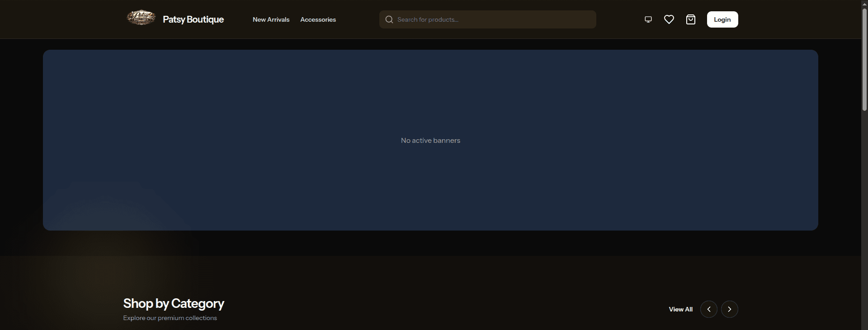Open the shopping bag cart icon

(x=690, y=19)
